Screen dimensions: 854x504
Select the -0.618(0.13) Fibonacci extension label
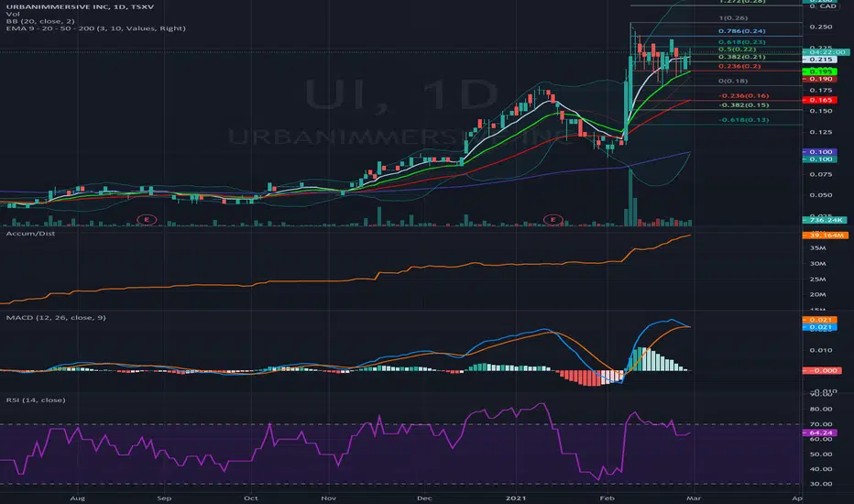[x=744, y=119]
